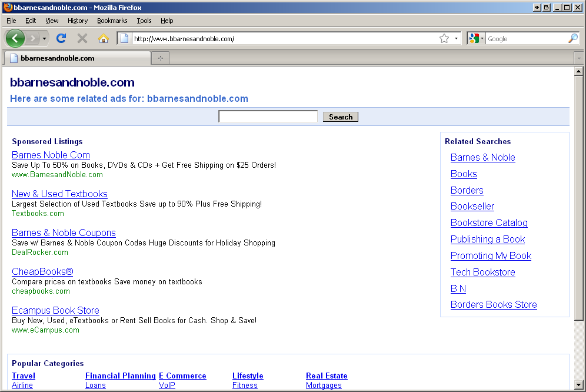
Task: Click the page's search text field
Action: (x=268, y=117)
